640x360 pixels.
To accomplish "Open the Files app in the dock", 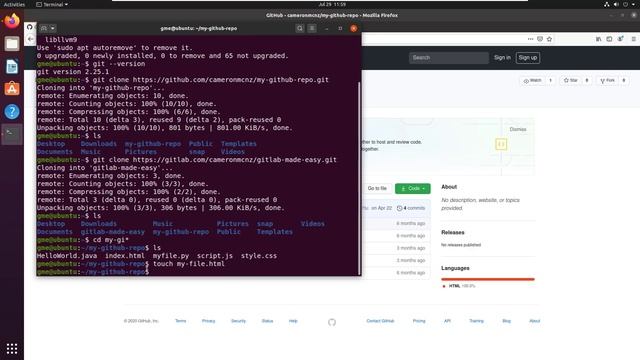I will click(12, 44).
